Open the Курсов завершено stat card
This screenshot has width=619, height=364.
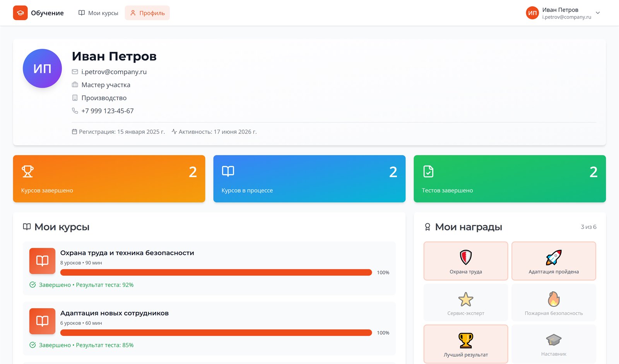[109, 179]
